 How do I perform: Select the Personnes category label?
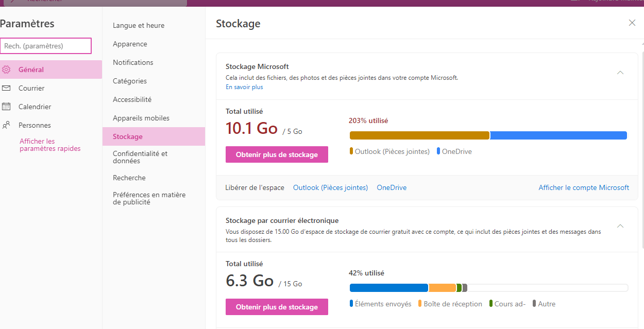[x=35, y=125]
